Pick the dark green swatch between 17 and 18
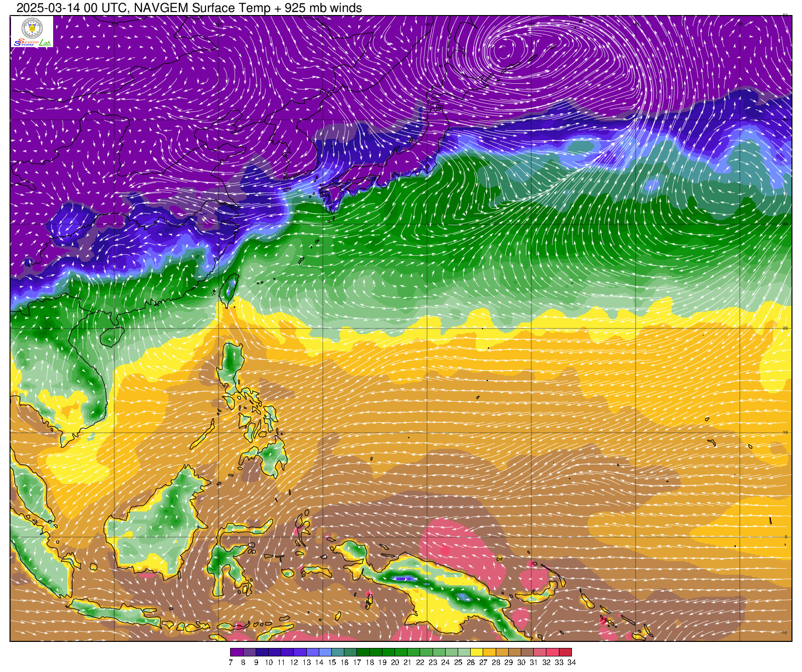 pos(363,652)
